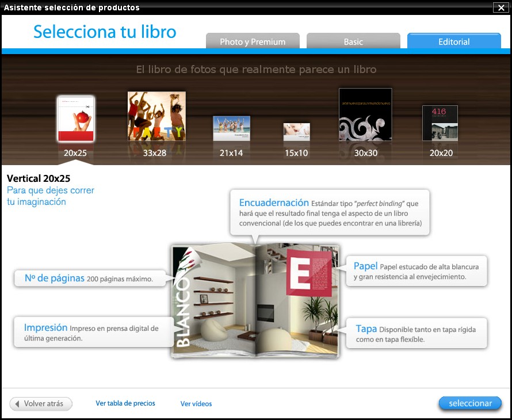Click the tagline 'Para que dejes correr tu imaginación'
This screenshot has height=420, width=512.
[51, 196]
